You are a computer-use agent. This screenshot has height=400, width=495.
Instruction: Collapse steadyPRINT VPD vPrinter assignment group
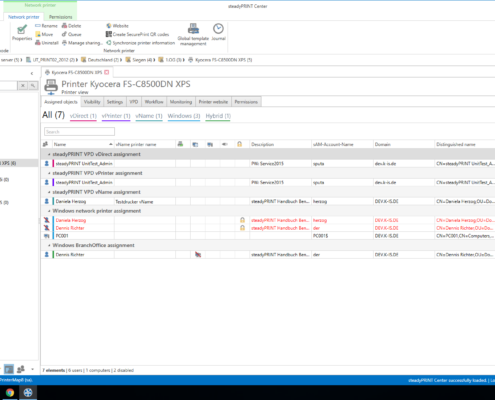[49, 173]
